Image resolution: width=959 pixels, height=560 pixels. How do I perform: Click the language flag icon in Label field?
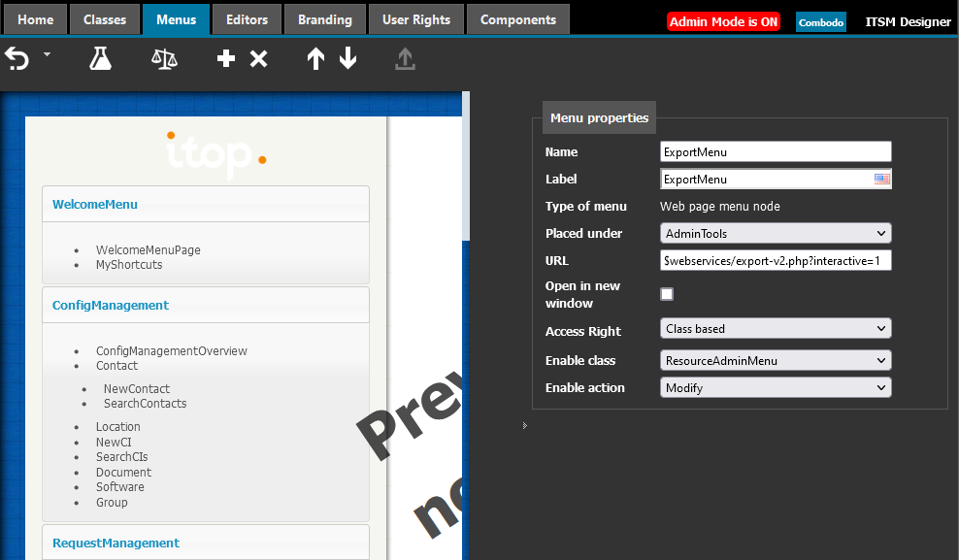coord(881,179)
